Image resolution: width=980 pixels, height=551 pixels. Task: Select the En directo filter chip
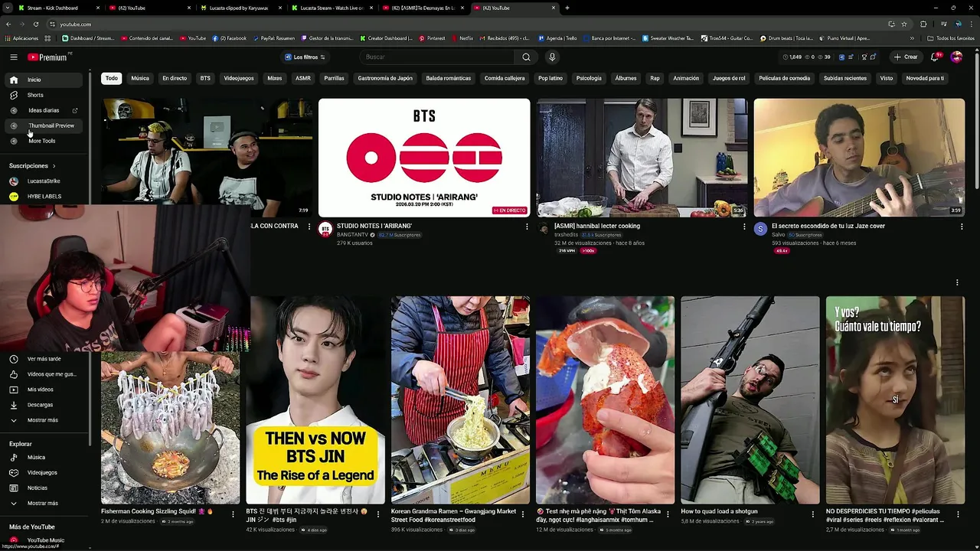tap(175, 78)
